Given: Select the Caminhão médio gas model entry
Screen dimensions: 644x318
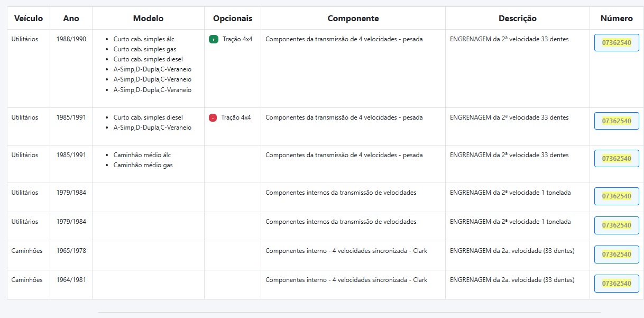Looking at the screenshot, I should click(143, 165).
